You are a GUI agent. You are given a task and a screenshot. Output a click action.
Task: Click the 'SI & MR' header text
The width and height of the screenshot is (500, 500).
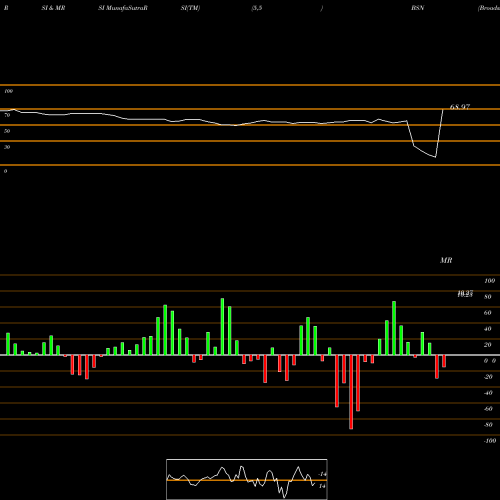coord(53,8)
